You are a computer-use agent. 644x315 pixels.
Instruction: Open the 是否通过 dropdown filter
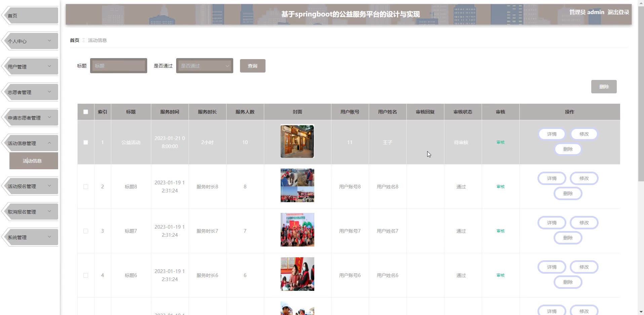tap(205, 66)
